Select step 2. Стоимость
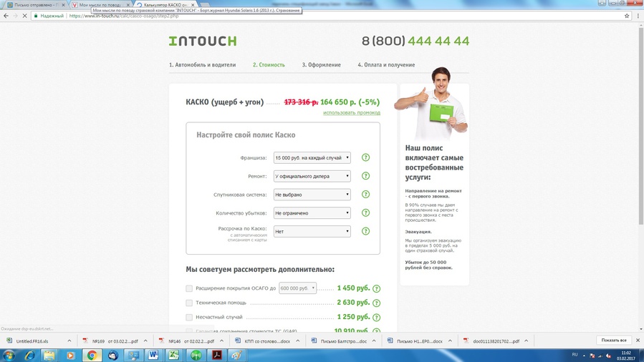 269,65
